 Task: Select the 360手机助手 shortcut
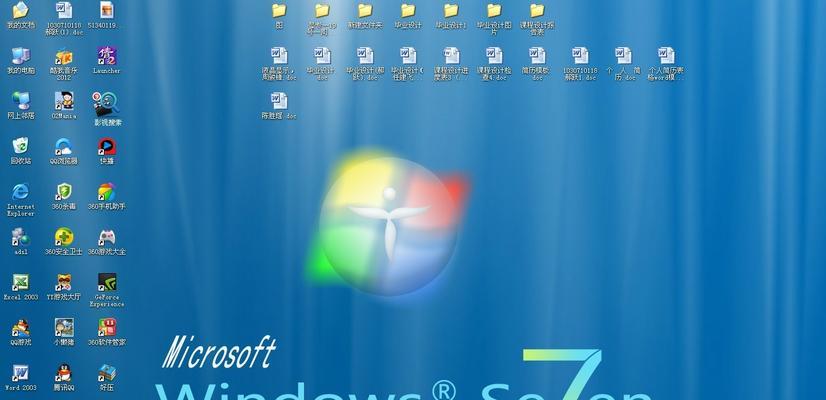(x=107, y=196)
